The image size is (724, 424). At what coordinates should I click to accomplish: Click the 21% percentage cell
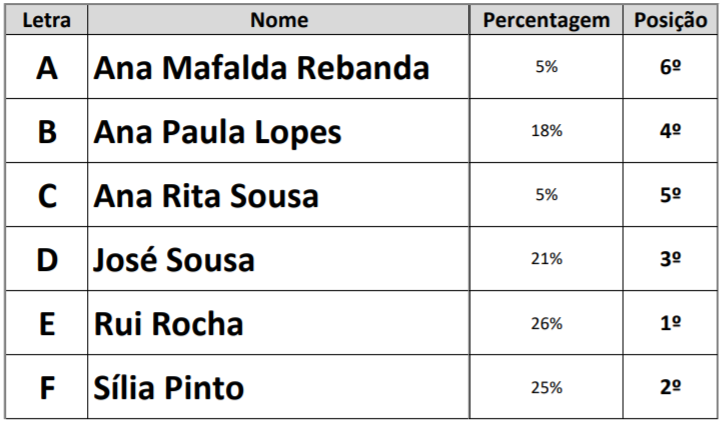(546, 260)
